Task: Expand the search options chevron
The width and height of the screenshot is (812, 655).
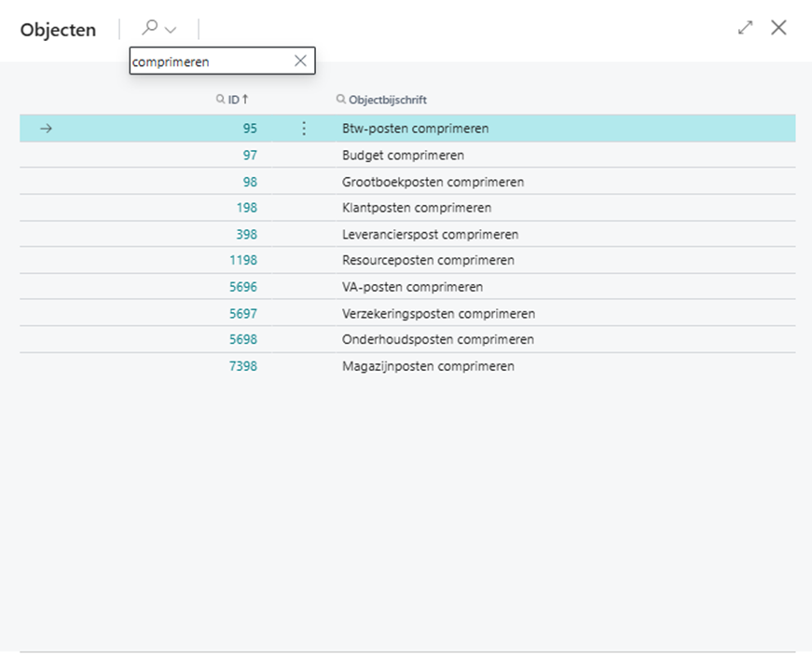Action: [x=171, y=30]
